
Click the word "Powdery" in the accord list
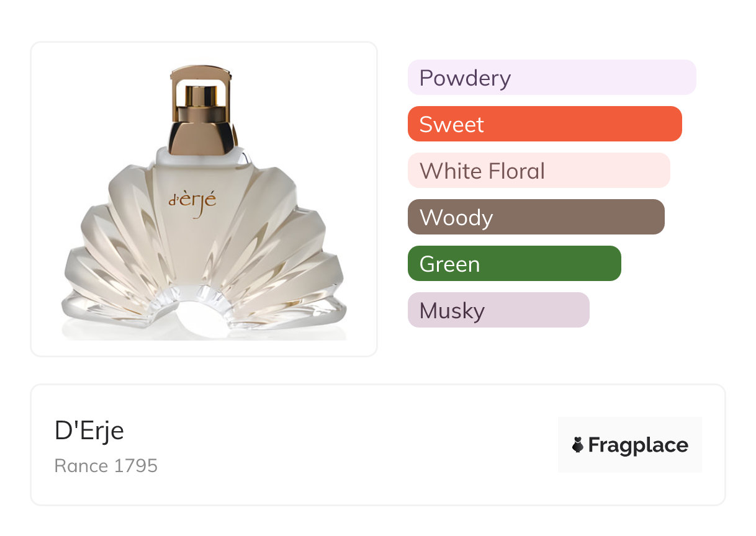465,78
